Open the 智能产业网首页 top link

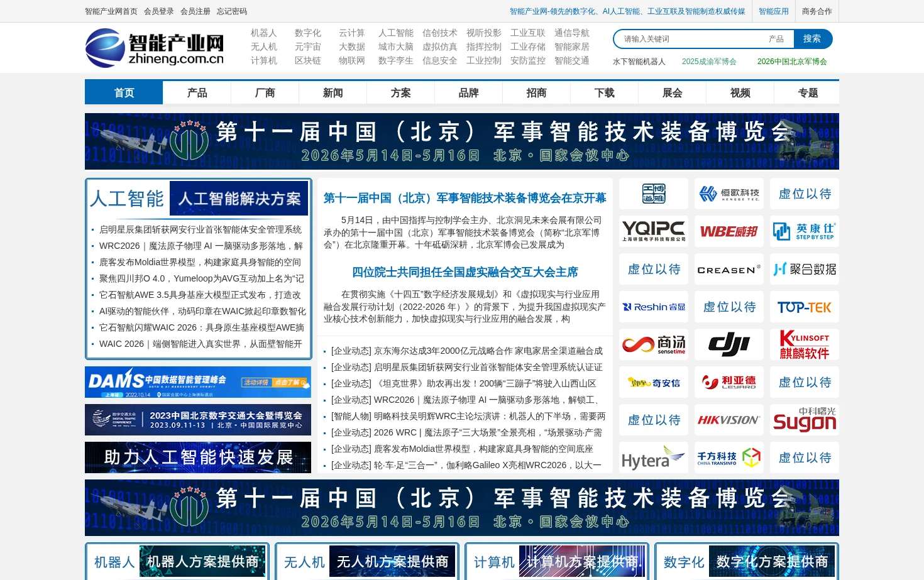(111, 11)
